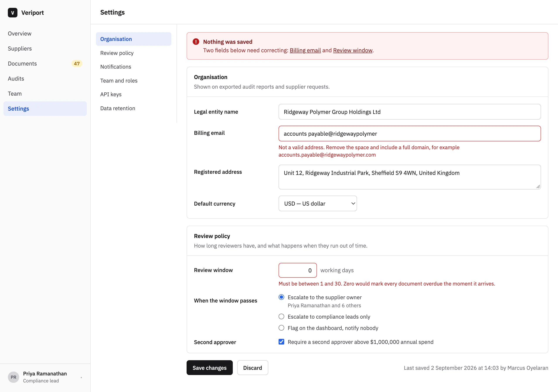Select the Organisation settings tab

pyautogui.click(x=133, y=39)
